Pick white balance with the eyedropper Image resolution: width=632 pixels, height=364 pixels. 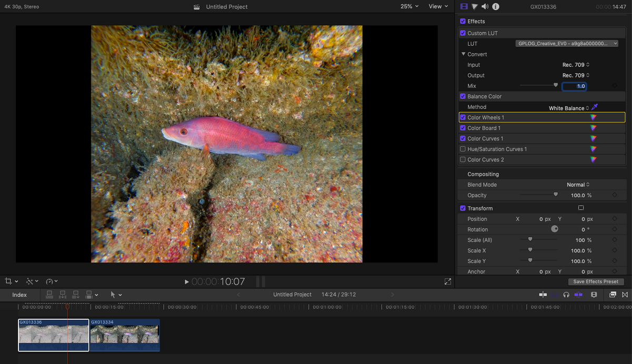tap(595, 107)
